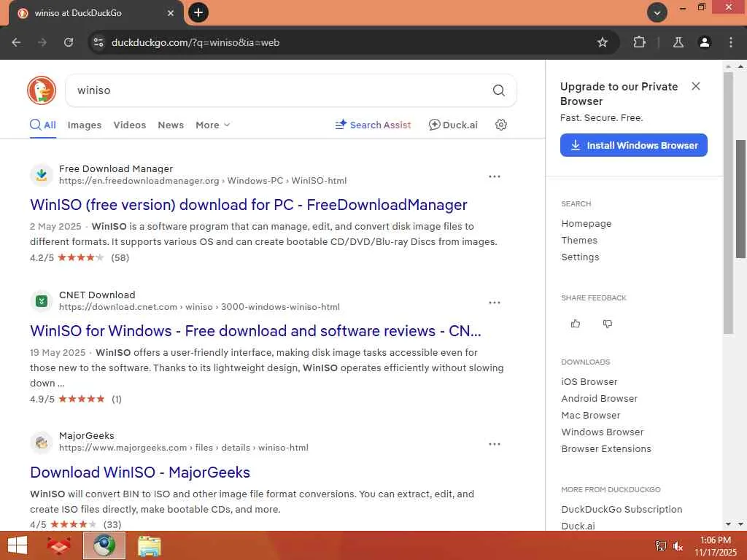Click the address bar URL

tap(196, 42)
